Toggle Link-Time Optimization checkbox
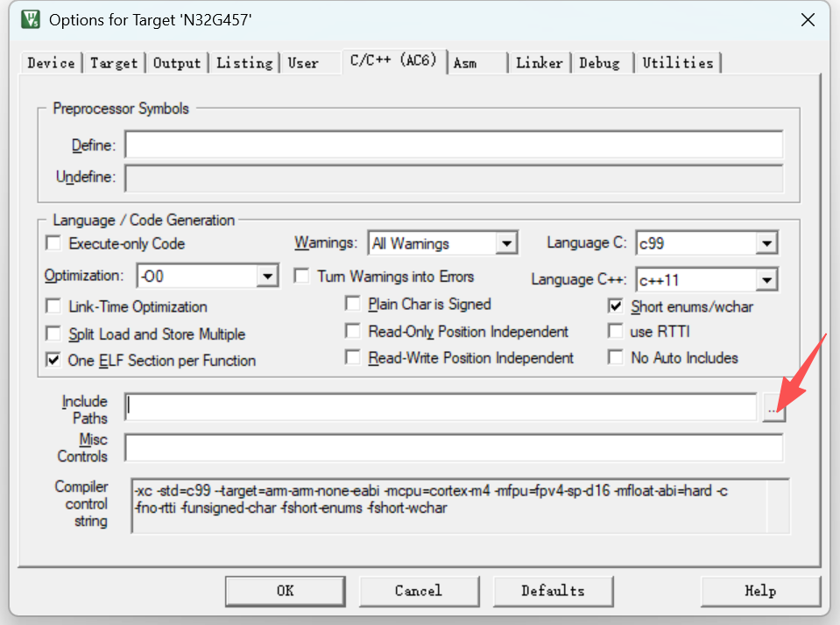840x625 pixels. [53, 306]
